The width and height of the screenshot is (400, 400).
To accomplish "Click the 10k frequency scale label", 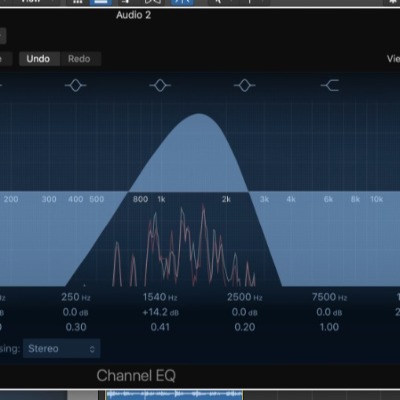I will click(x=377, y=199).
